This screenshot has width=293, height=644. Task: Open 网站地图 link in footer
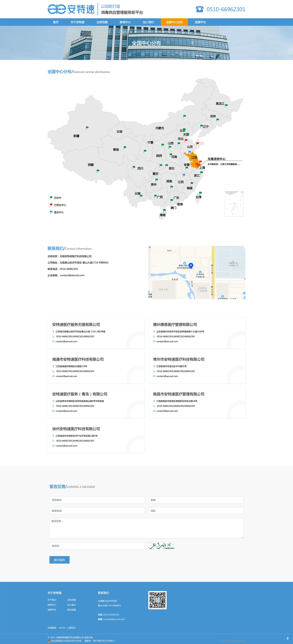[x=71, y=610]
